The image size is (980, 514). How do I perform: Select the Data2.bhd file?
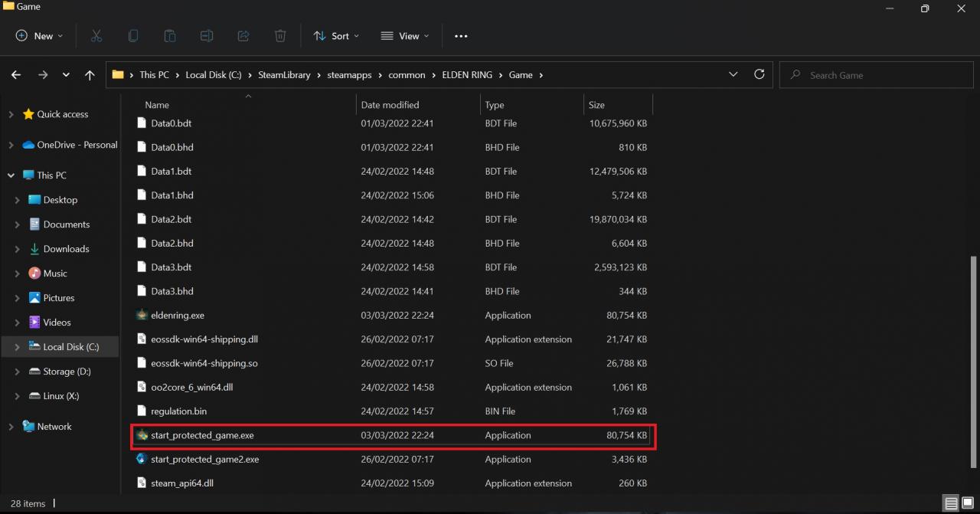click(x=392, y=243)
